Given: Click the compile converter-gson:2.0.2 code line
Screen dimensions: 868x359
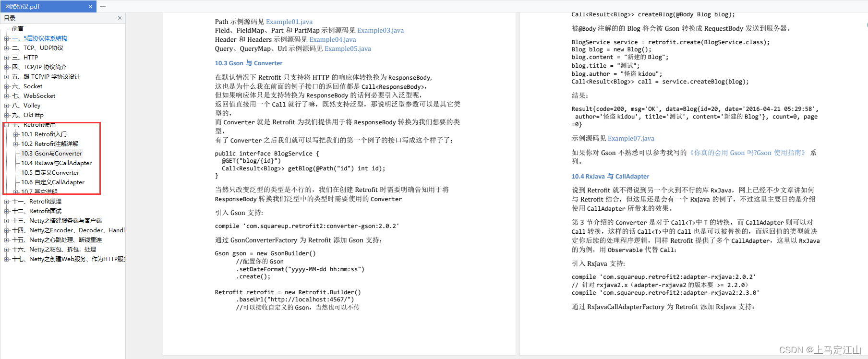Looking at the screenshot, I should coord(307,226).
